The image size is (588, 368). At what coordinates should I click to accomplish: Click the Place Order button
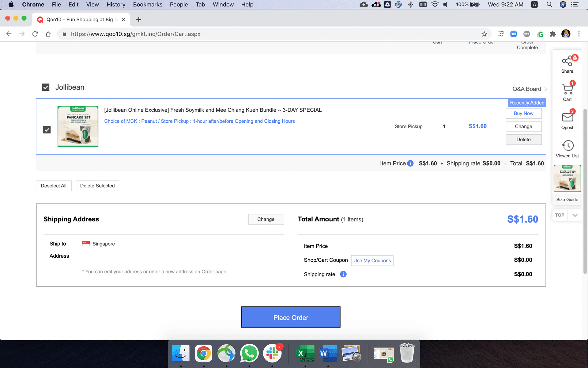click(291, 317)
